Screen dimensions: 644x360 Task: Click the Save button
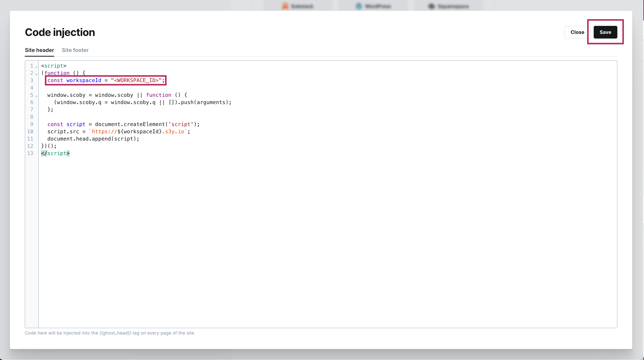click(x=605, y=32)
